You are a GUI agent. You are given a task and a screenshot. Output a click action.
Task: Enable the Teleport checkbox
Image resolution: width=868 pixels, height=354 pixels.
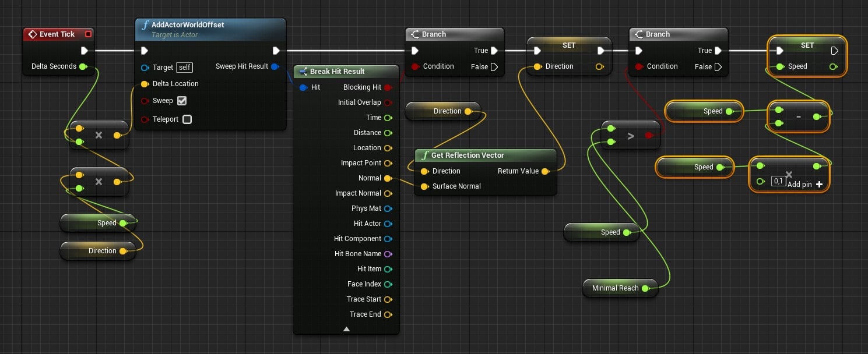click(x=187, y=119)
